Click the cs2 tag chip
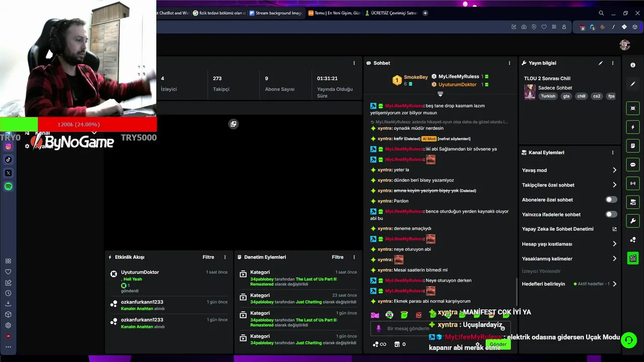The height and width of the screenshot is (362, 644). click(597, 96)
